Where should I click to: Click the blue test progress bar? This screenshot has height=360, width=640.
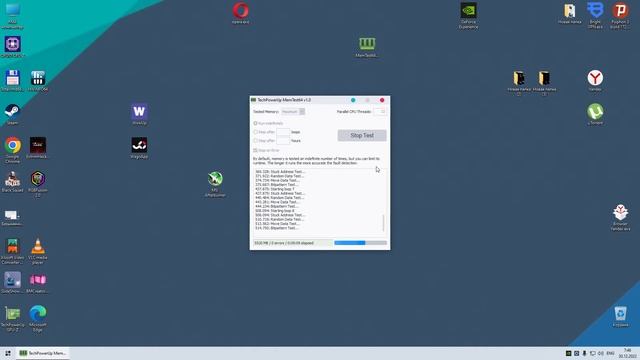[x=360, y=243]
